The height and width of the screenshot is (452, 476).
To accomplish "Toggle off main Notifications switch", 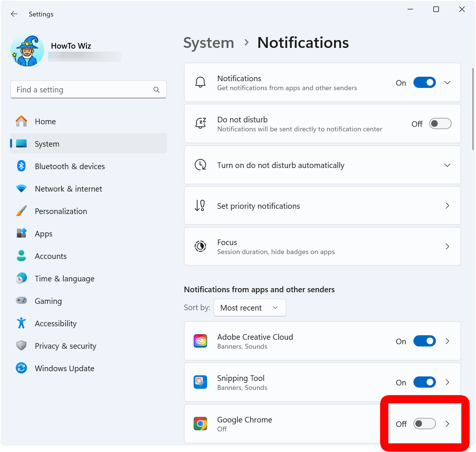I will (424, 82).
